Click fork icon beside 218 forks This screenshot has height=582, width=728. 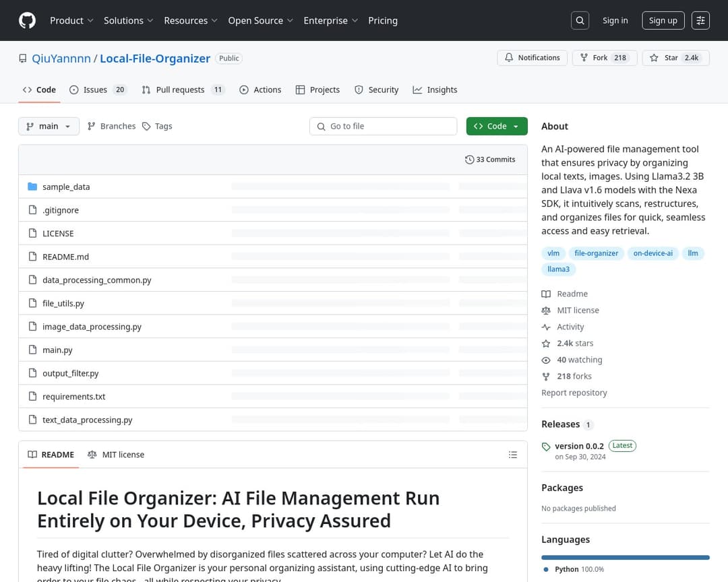[x=546, y=377]
